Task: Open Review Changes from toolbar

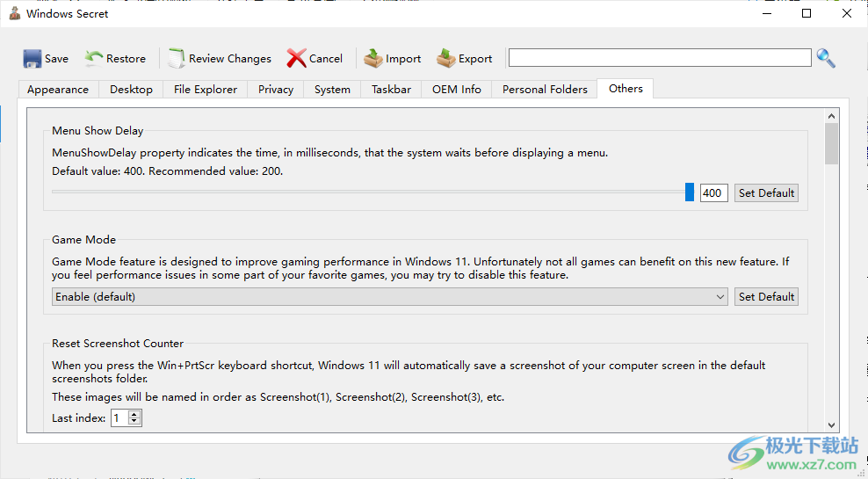Action: click(x=220, y=59)
